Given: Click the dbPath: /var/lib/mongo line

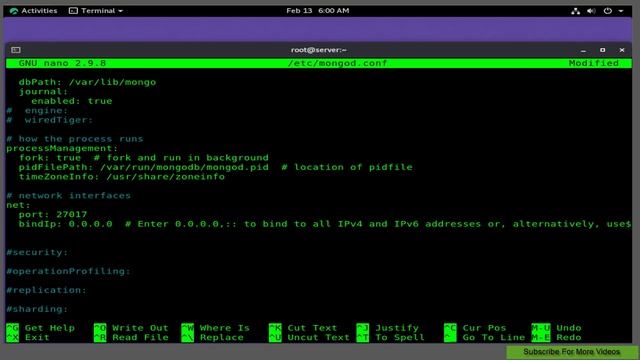Looking at the screenshot, I should click(x=87, y=82).
